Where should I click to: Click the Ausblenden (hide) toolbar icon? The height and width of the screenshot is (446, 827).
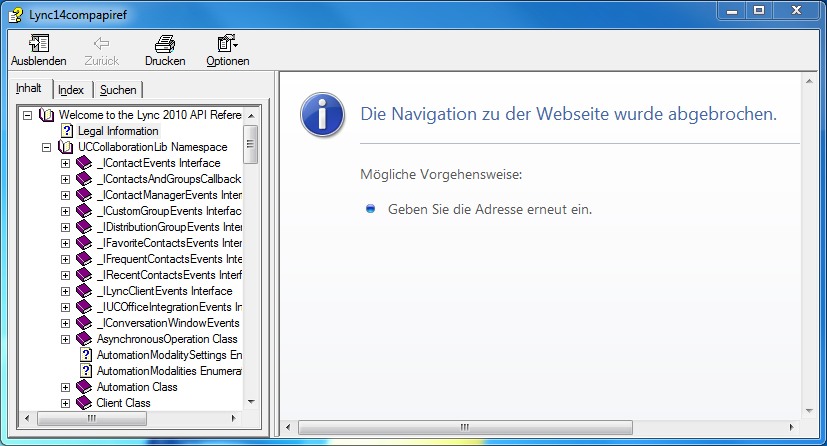pos(39,43)
